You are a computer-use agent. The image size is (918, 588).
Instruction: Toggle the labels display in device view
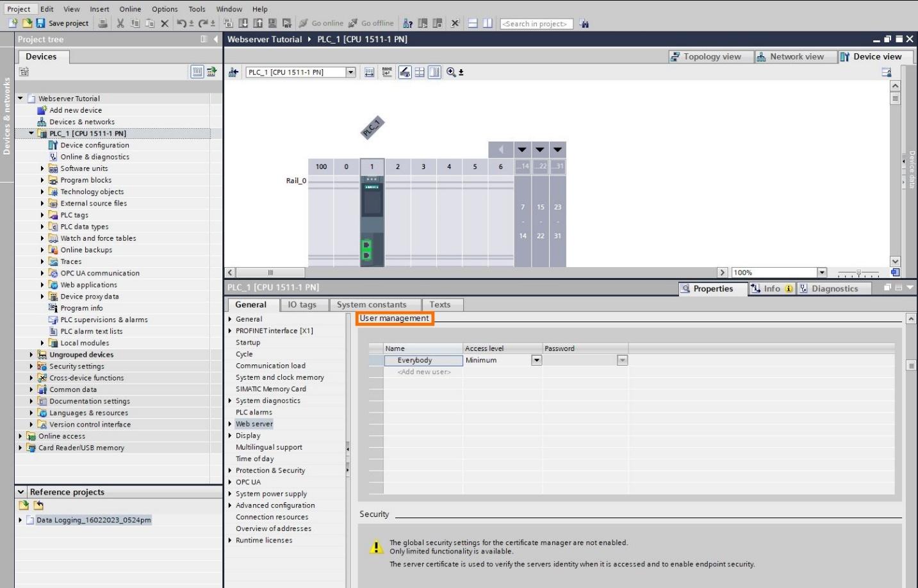tap(388, 72)
